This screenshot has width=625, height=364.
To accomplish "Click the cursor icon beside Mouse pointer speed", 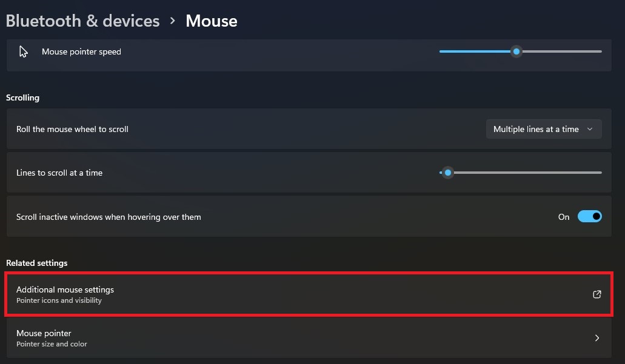I will (x=24, y=51).
